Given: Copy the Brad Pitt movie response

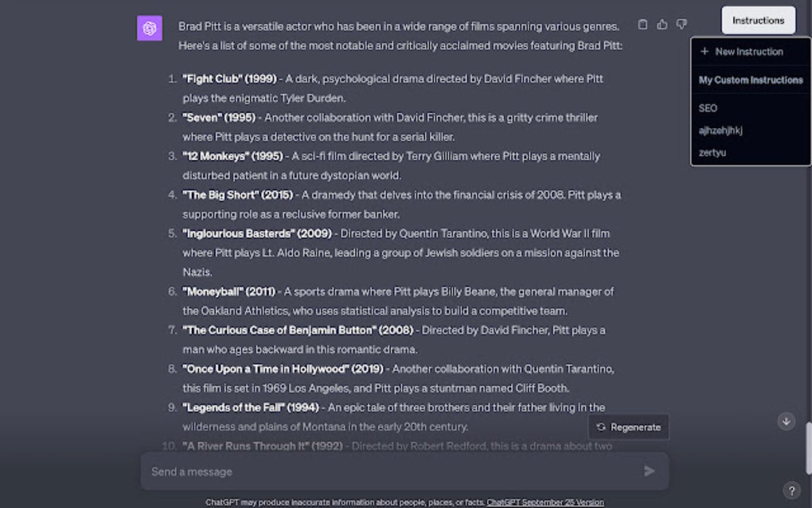Looking at the screenshot, I should pos(642,24).
